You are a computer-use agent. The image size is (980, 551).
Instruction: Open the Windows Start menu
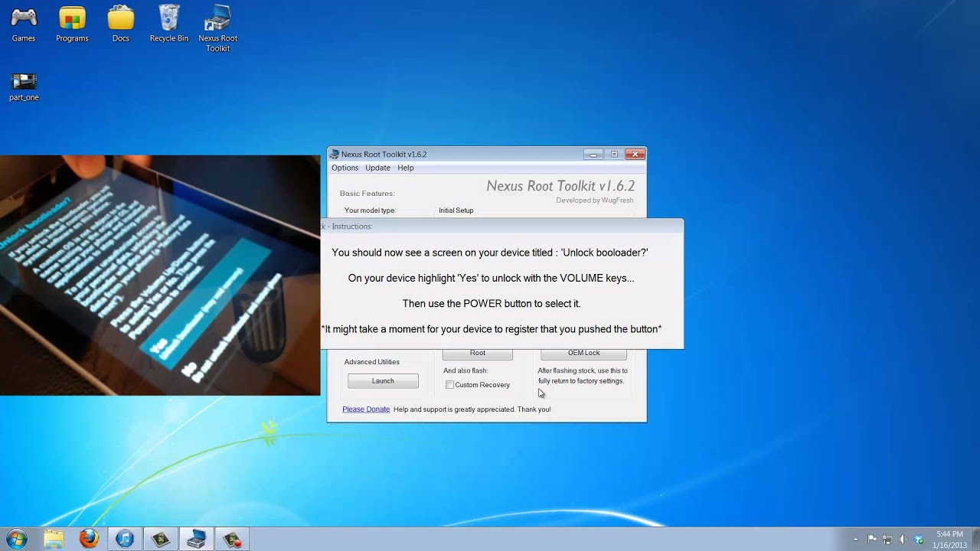pyautogui.click(x=16, y=539)
